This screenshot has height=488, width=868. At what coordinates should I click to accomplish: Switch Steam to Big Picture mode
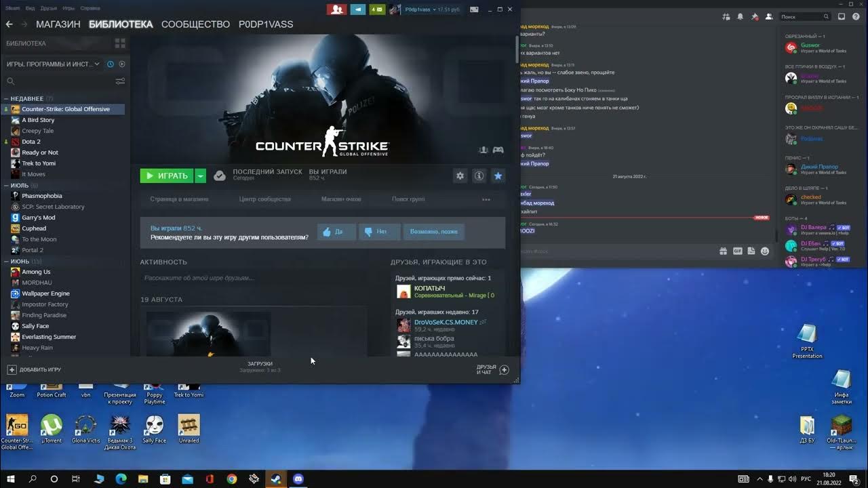[475, 9]
